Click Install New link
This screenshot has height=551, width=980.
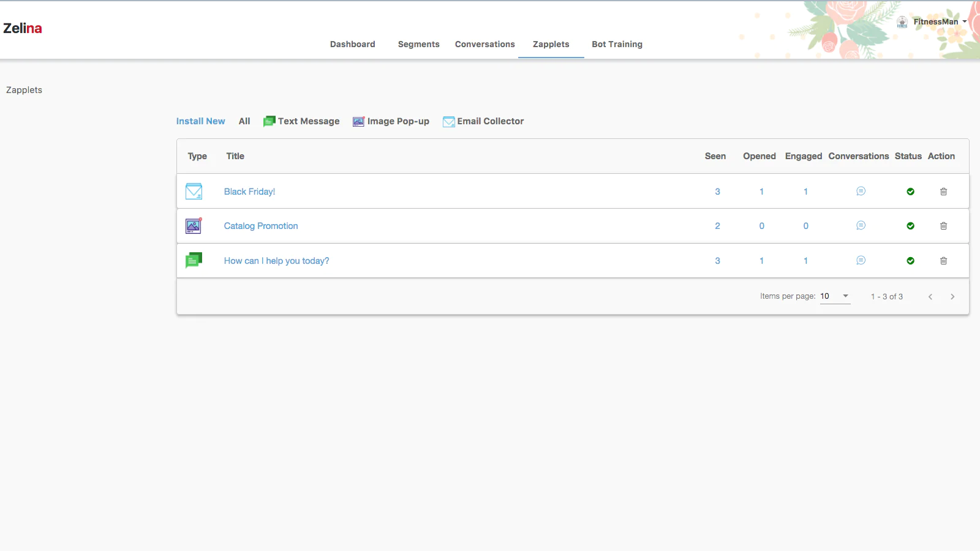pyautogui.click(x=200, y=121)
